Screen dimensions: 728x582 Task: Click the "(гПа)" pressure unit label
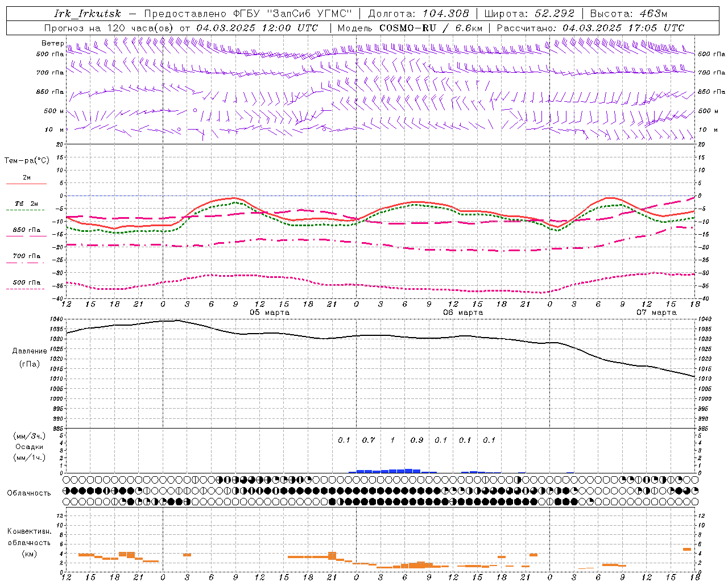(30, 364)
